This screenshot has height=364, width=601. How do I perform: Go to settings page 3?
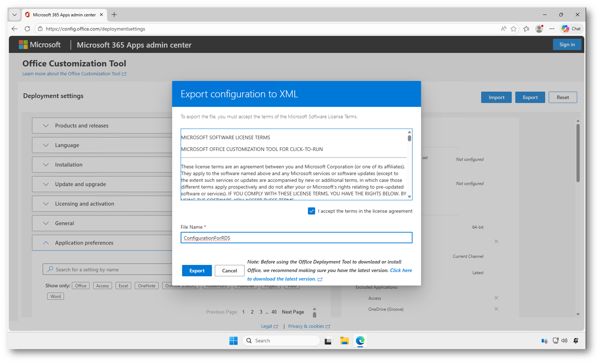click(x=261, y=312)
